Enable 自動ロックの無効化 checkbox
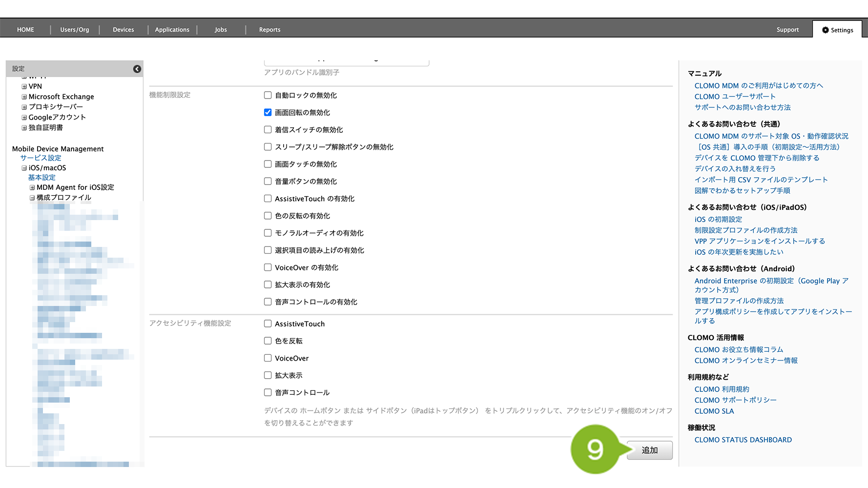868x488 pixels. tap(268, 95)
